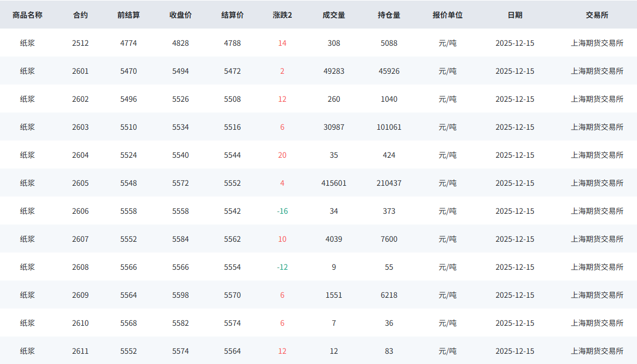
Task: Select the 结算价 column header
Action: click(232, 15)
